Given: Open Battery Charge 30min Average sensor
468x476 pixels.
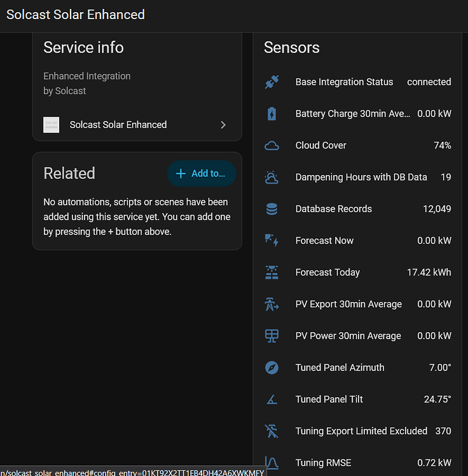Looking at the screenshot, I should 357,114.
